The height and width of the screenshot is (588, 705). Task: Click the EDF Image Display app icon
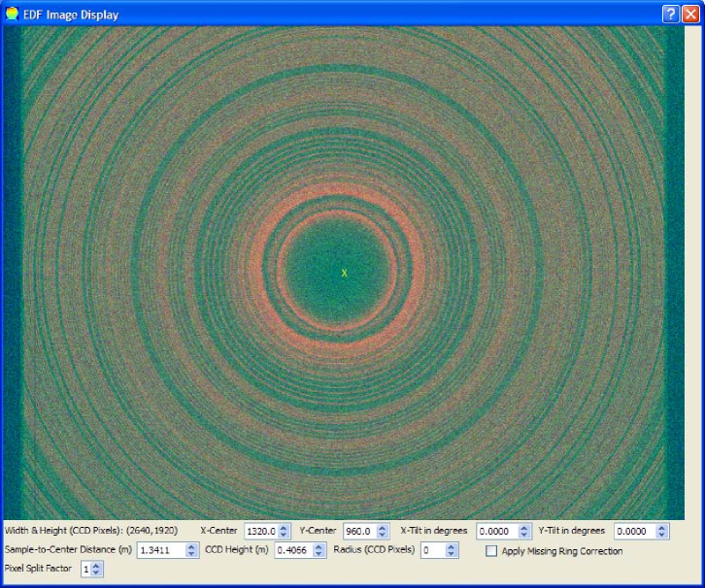point(12,14)
